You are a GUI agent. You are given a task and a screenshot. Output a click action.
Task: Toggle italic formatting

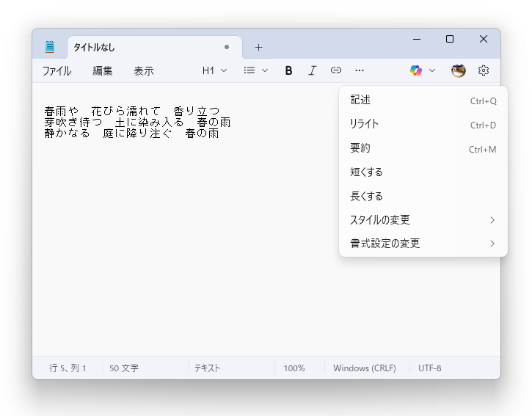[312, 70]
